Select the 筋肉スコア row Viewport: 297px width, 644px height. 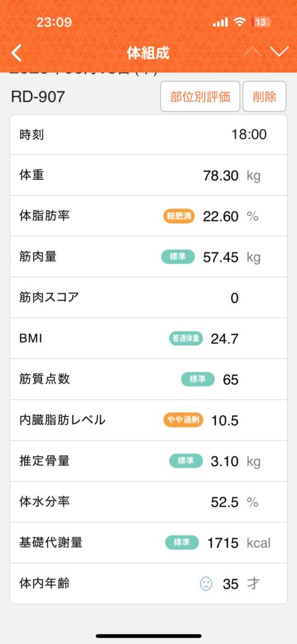pyautogui.click(x=148, y=298)
